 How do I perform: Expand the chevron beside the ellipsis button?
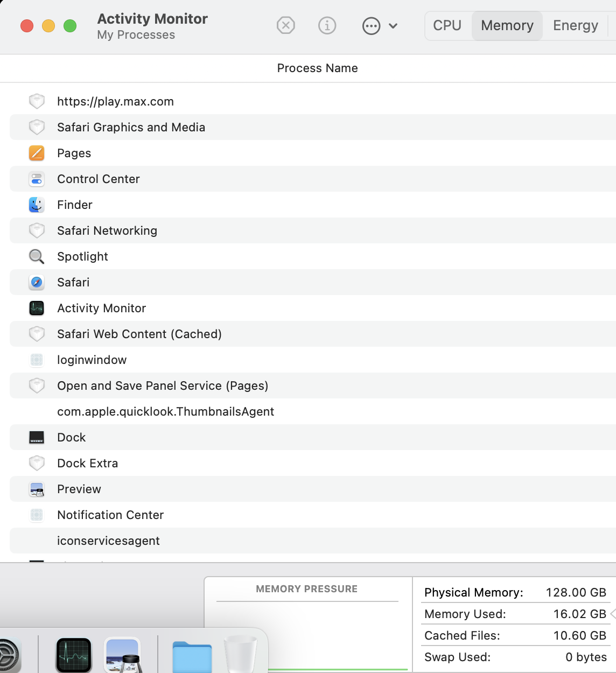point(393,26)
